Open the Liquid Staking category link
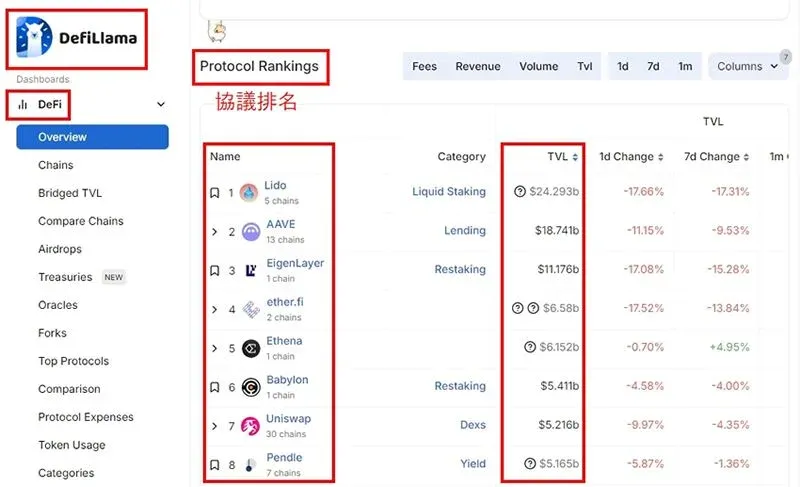This screenshot has height=487, width=800. [449, 192]
